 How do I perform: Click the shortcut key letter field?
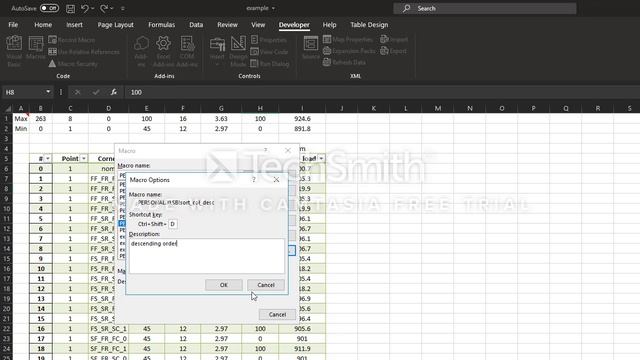[173, 224]
